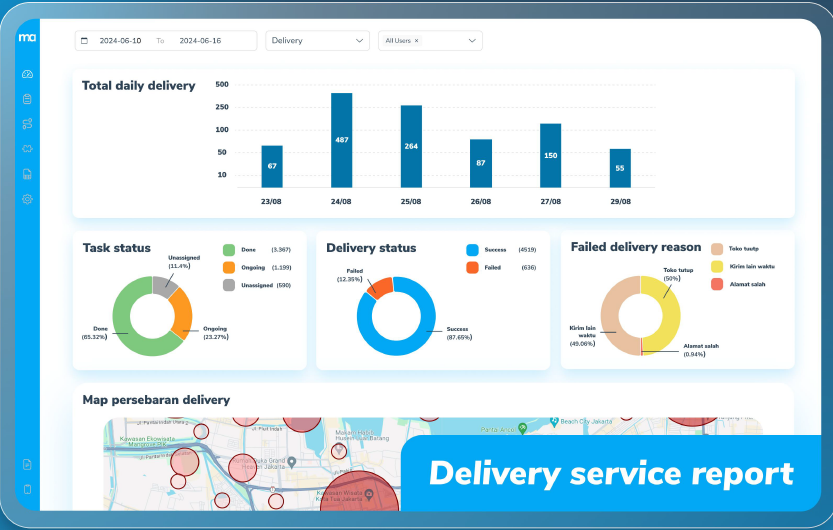Screen dimensions: 833x530
Task: Click the orange Failed donut segment
Action: [x=380, y=287]
